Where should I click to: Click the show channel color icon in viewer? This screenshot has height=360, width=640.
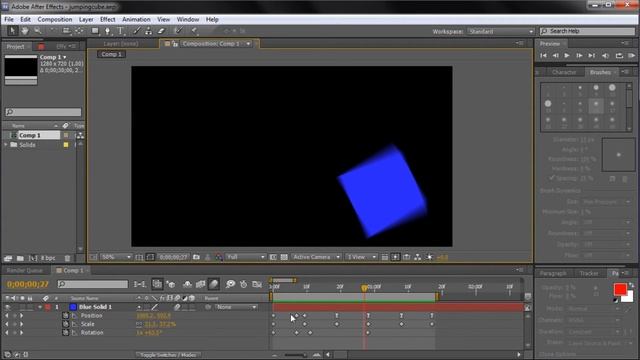219,257
